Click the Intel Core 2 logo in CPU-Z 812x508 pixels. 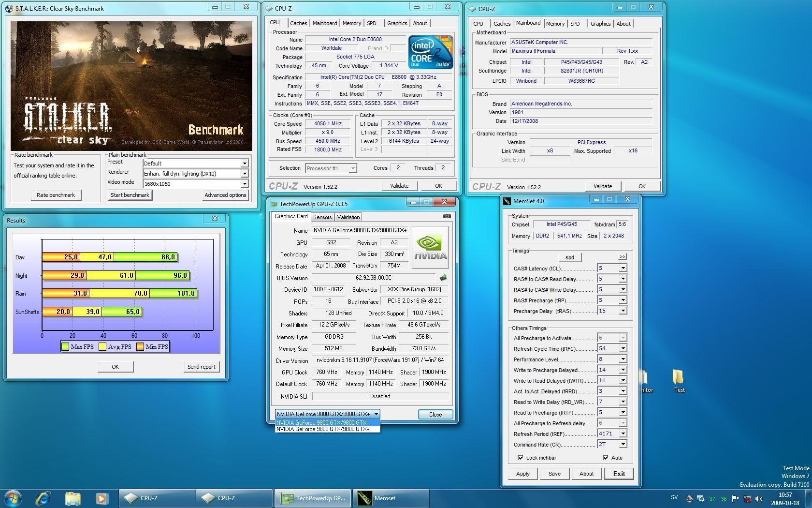point(431,52)
